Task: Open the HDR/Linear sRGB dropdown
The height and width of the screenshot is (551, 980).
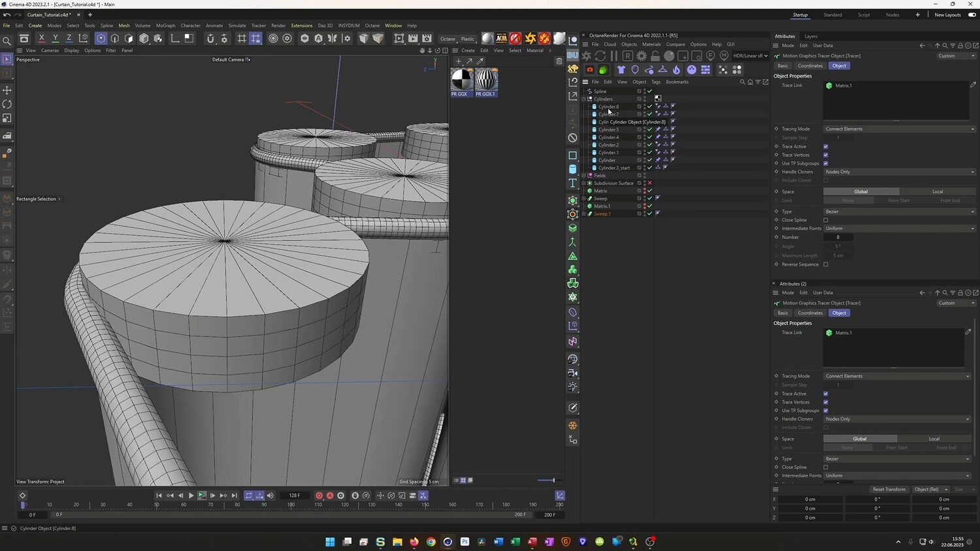Action: click(x=750, y=56)
